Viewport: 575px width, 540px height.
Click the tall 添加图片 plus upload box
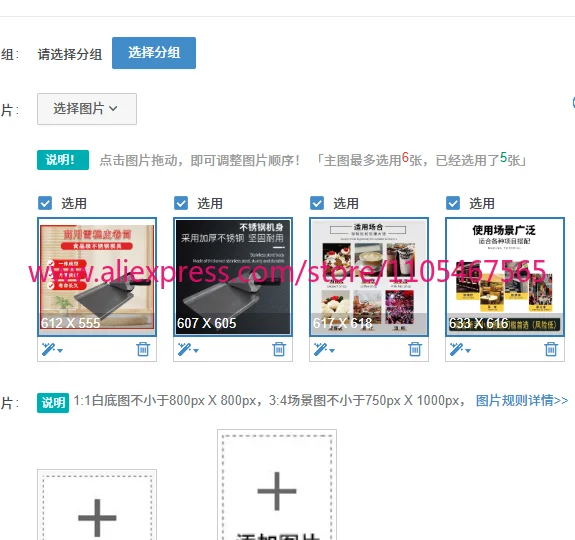tap(277, 485)
